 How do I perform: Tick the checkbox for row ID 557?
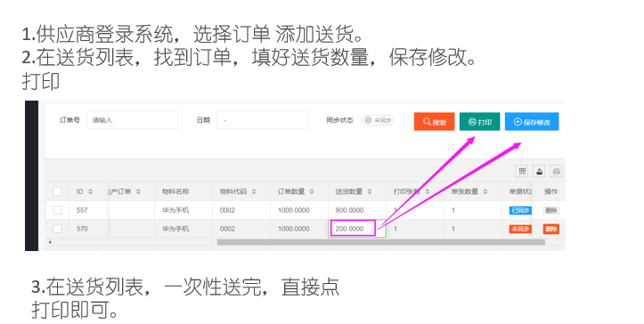pos(58,210)
